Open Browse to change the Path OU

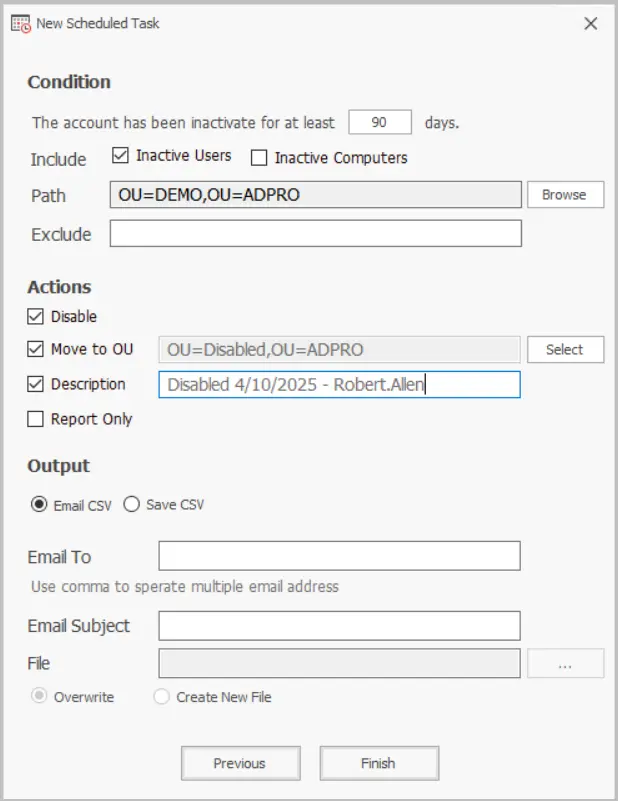[x=565, y=195]
